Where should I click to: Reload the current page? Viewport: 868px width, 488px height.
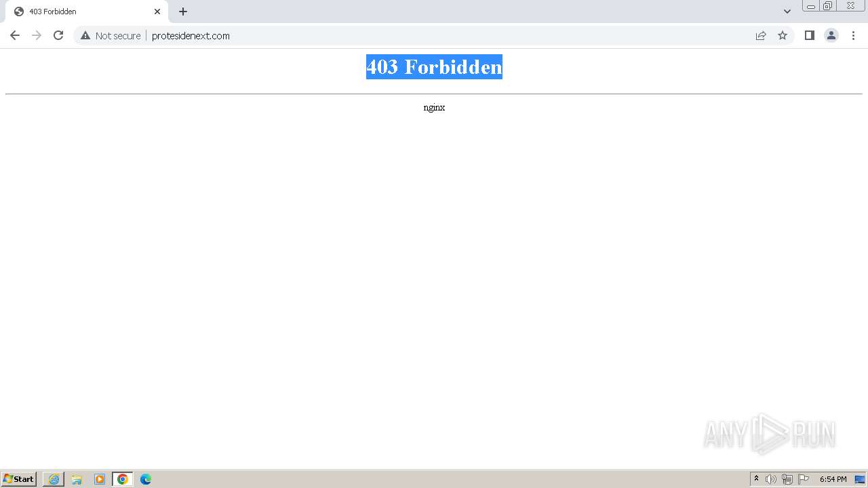[58, 35]
